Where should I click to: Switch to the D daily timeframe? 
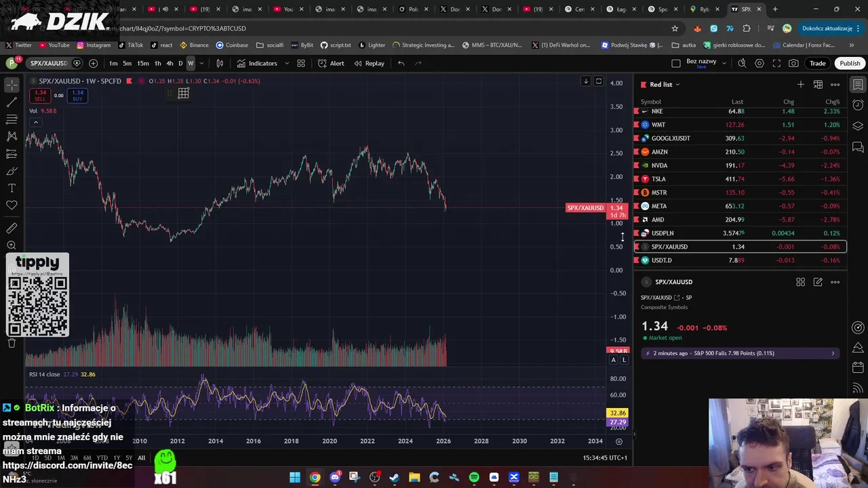(x=180, y=63)
